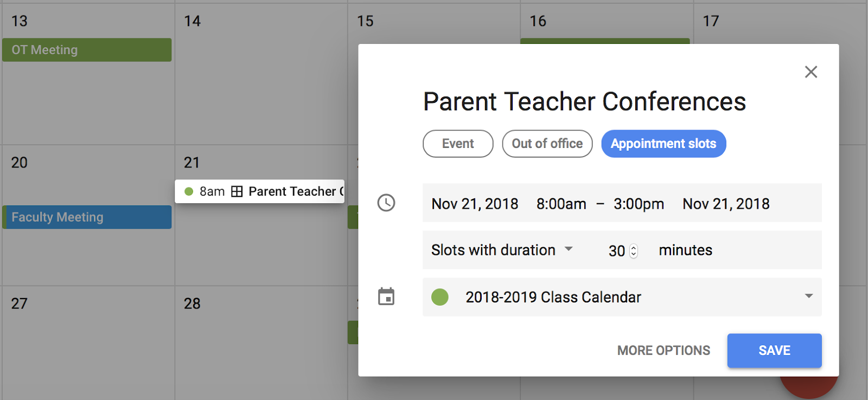
Task: Close the Parent Teacher Conferences dialog
Action: click(x=810, y=72)
